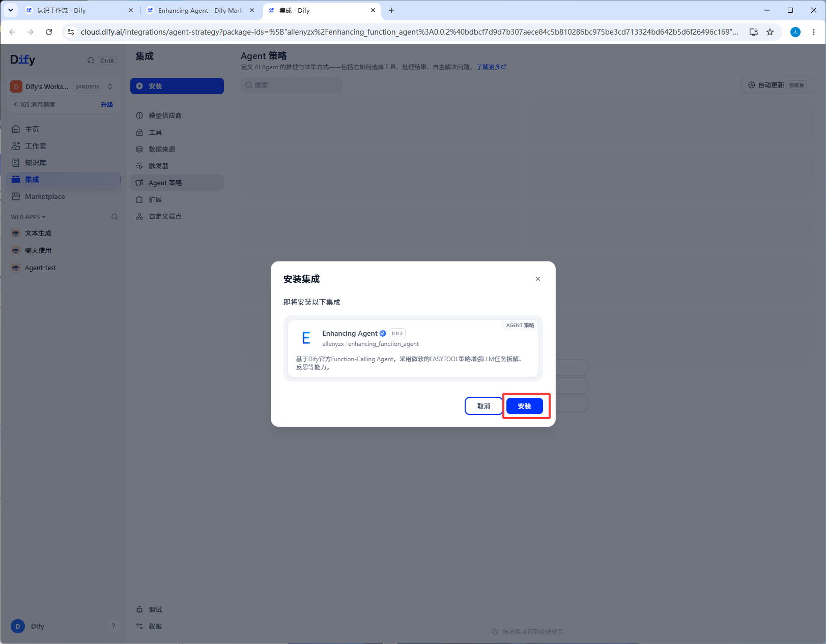Image resolution: width=826 pixels, height=644 pixels.
Task: Open the Chrome three-dot menu
Action: tap(814, 32)
